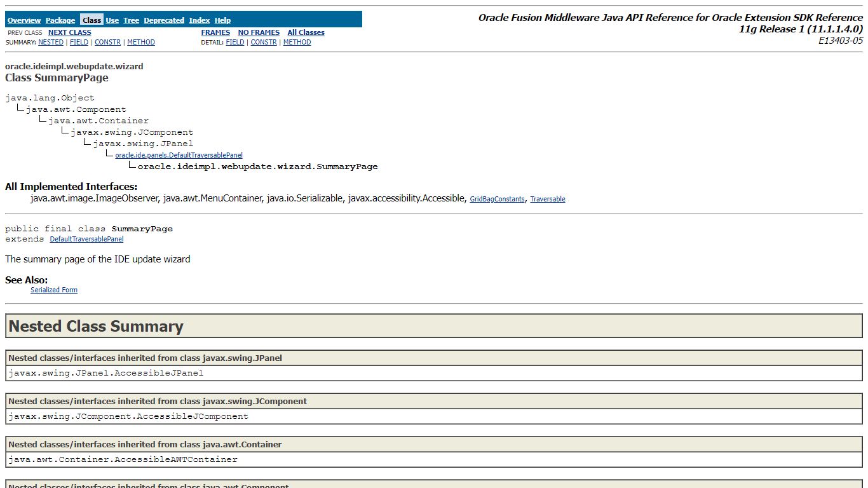Image resolution: width=868 pixels, height=488 pixels.
Task: Click header inherited from class javax.swing.JComponent
Action: point(434,402)
